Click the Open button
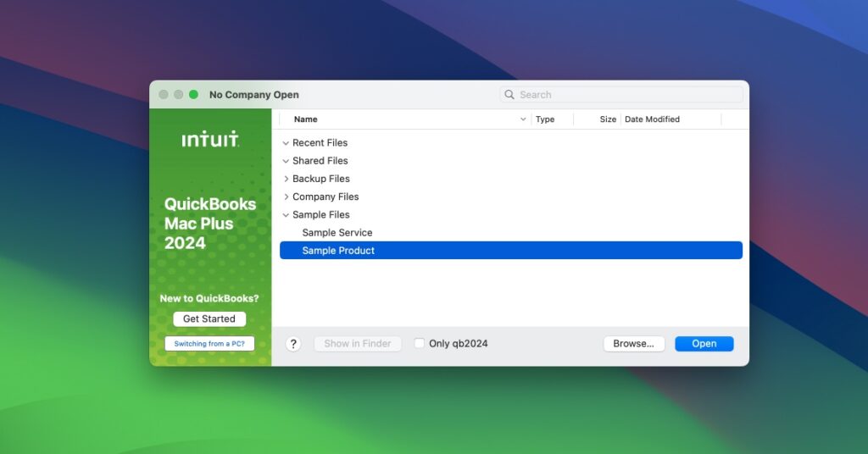The height and width of the screenshot is (454, 868). pyautogui.click(x=704, y=343)
